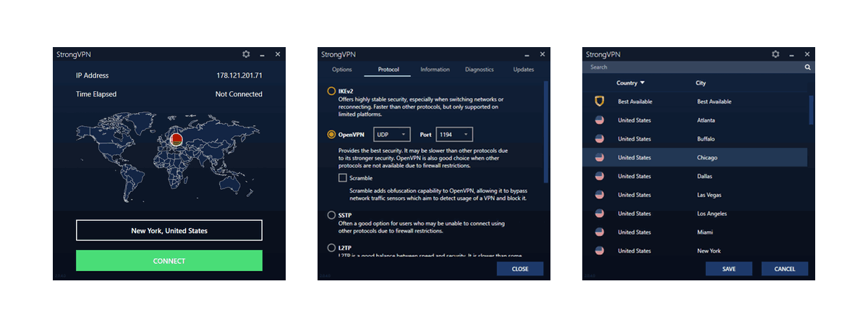Click the flag icon next to Buffalo
This screenshot has width=868, height=326.
599,139
